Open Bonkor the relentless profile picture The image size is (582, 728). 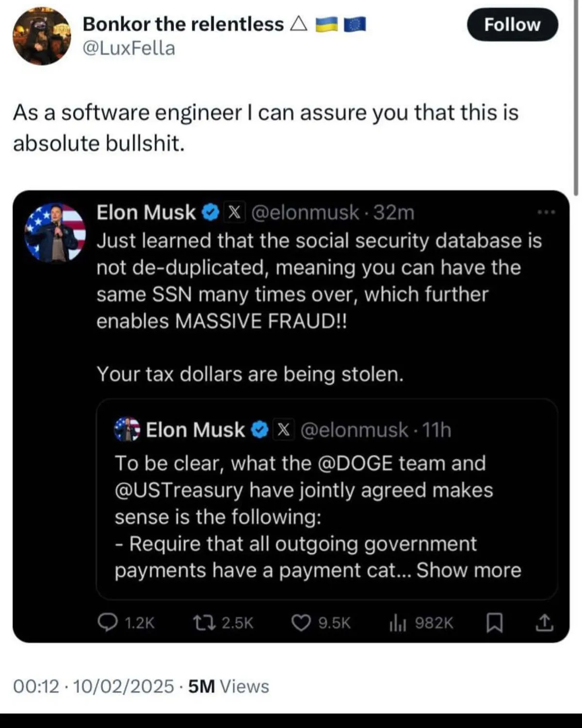(x=42, y=36)
